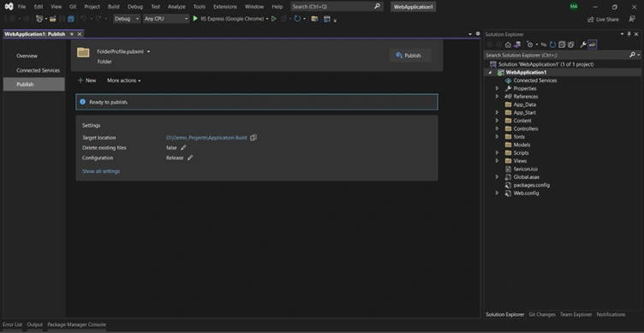Collapse the WebApplication1 project node
Viewport: 644px width, 333px height.
[490, 72]
